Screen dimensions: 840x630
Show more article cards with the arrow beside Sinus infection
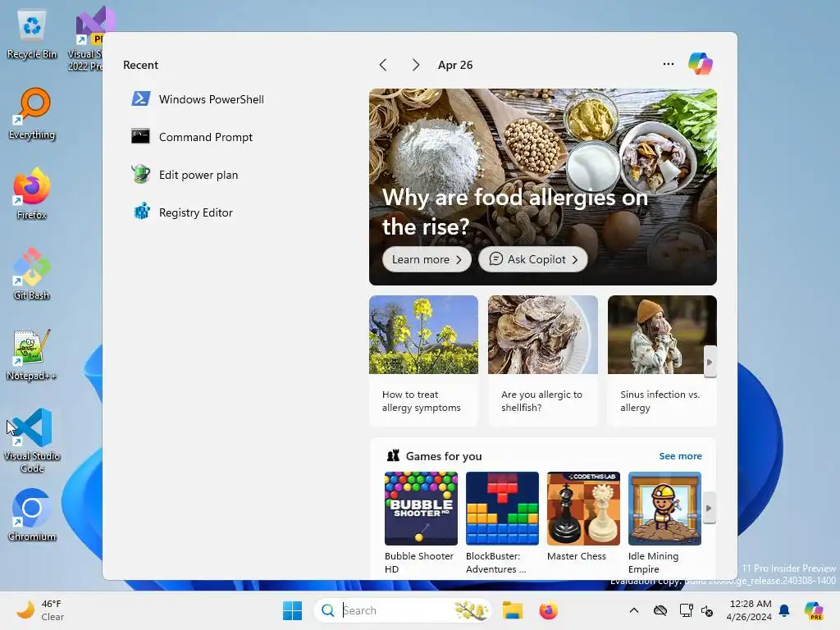710,362
